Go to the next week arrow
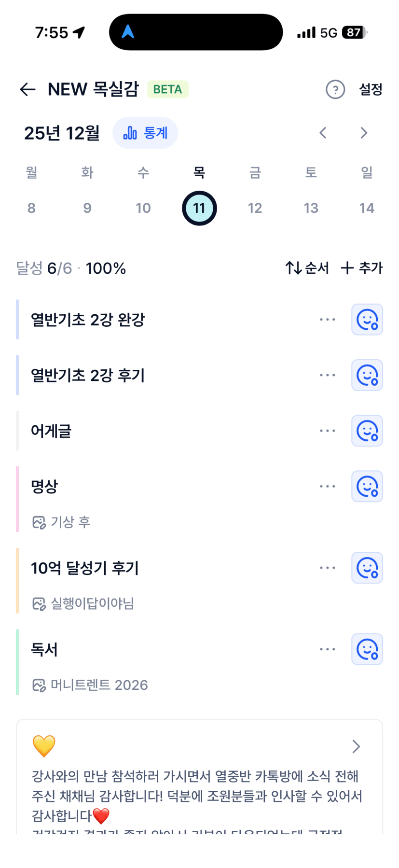The image size is (399, 868). click(x=364, y=133)
